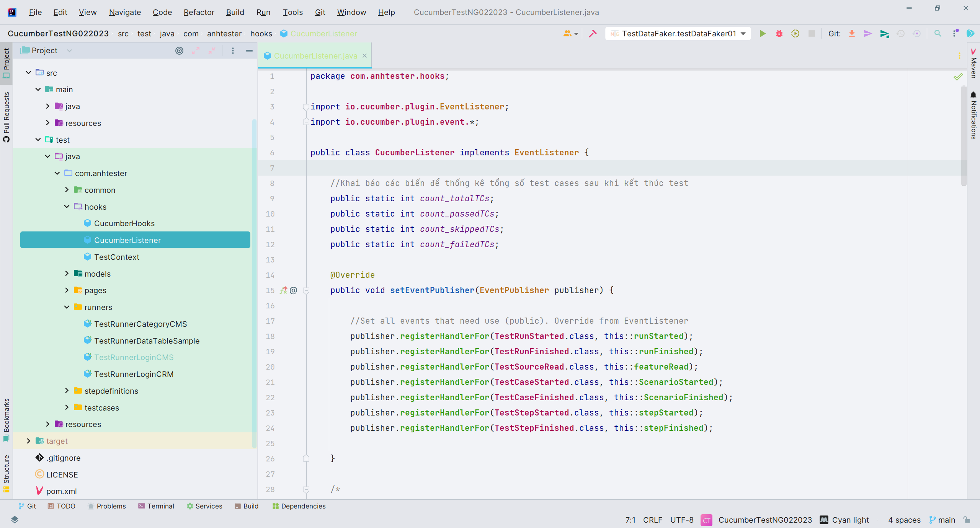Select the CucumberListener.java editor tab

315,56
